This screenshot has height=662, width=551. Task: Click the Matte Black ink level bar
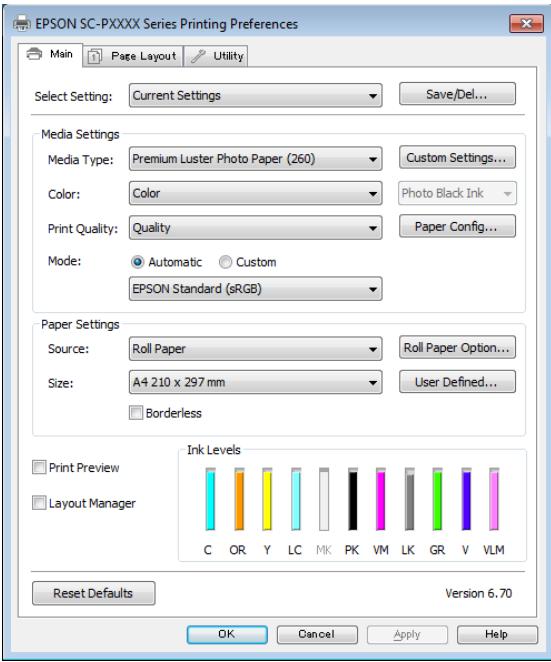click(324, 499)
